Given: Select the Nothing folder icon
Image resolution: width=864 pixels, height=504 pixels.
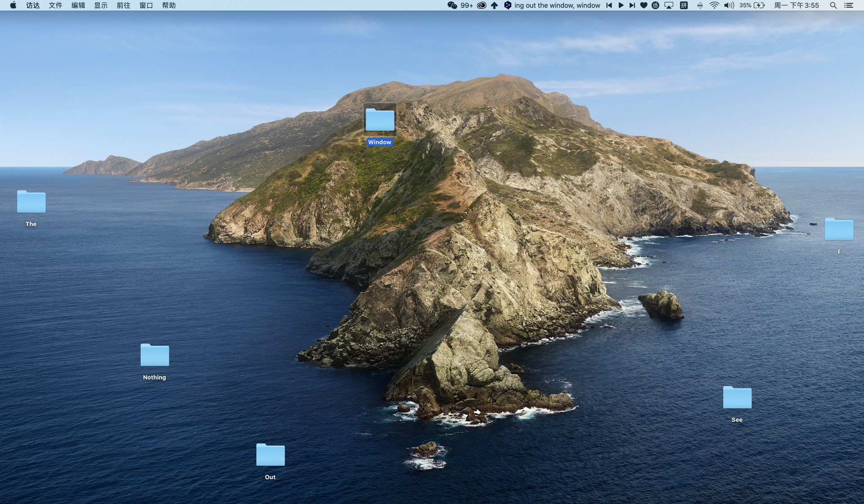Looking at the screenshot, I should click(x=155, y=355).
